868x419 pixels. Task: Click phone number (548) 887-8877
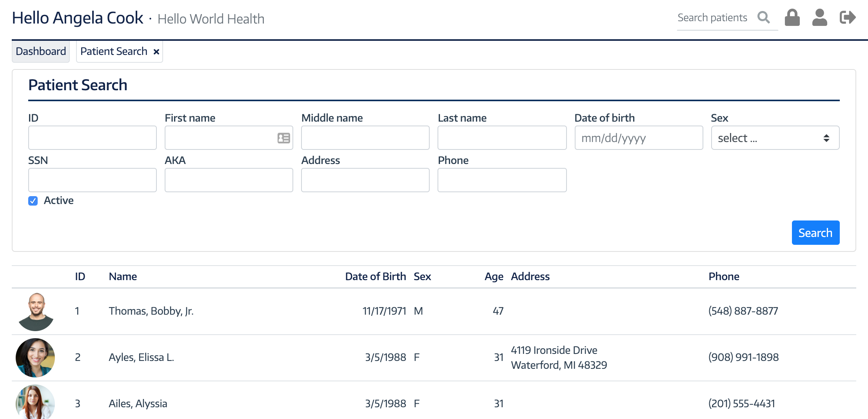[743, 311]
